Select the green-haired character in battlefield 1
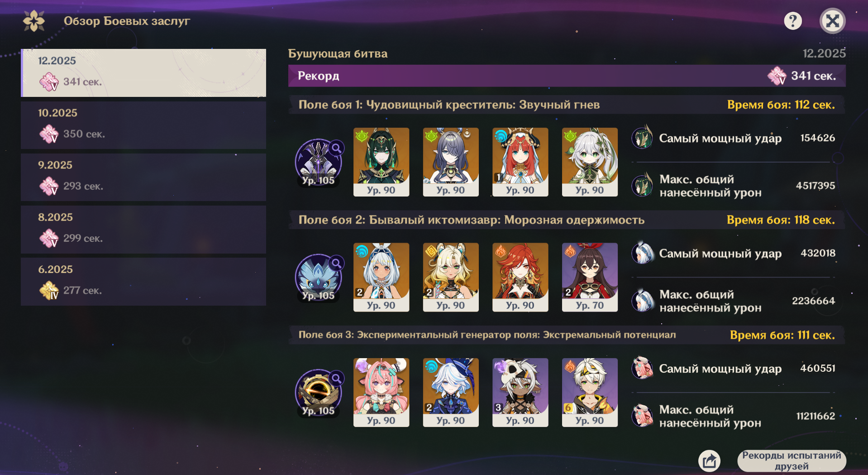Screen dimensions: 868x475 pos(381,162)
